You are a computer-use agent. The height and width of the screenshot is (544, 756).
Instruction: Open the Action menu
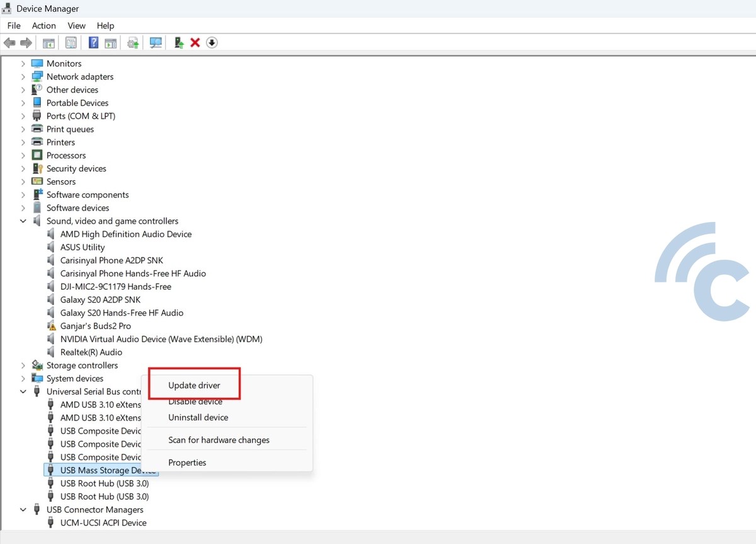point(44,26)
